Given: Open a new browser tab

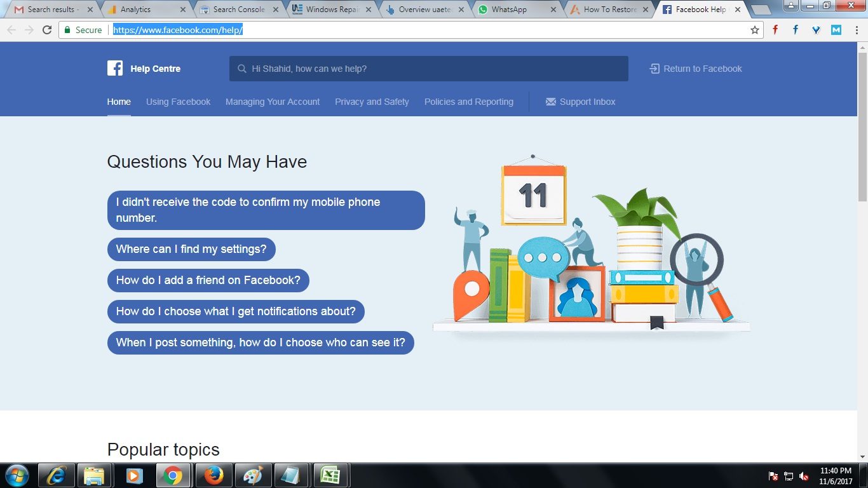Looking at the screenshot, I should (x=760, y=10).
